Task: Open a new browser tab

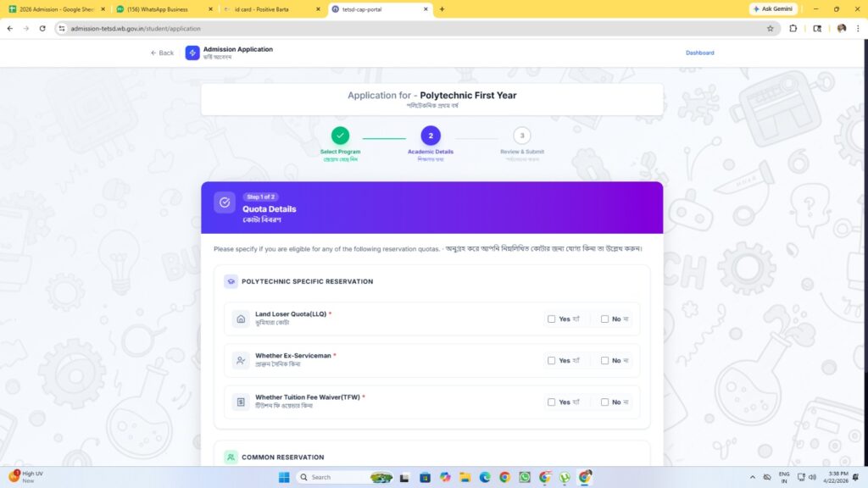Action: 442,9
